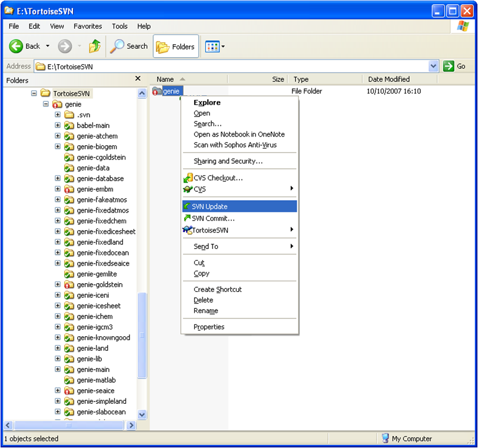
Task: Click the Up folder toolbar icon
Action: point(94,47)
